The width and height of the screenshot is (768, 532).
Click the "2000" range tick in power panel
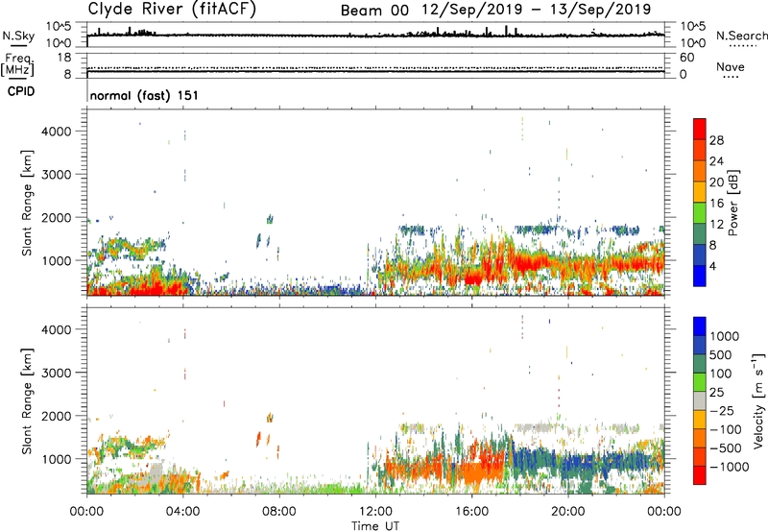pos(57,218)
